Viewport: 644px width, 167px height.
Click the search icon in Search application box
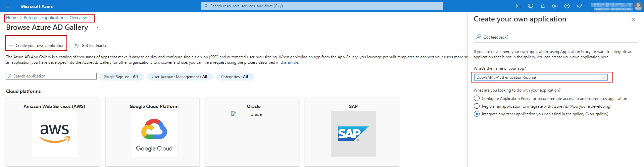point(10,76)
